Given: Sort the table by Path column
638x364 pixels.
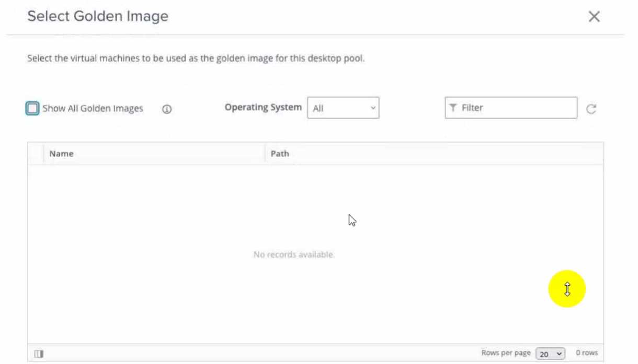Looking at the screenshot, I should 280,153.
